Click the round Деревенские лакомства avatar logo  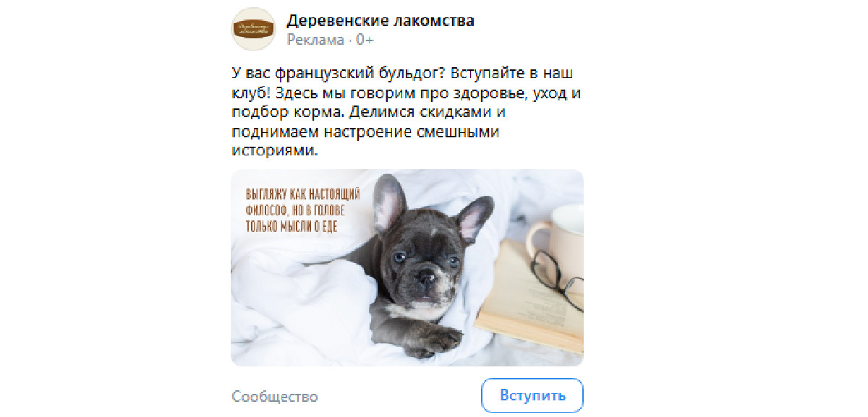tap(253, 29)
